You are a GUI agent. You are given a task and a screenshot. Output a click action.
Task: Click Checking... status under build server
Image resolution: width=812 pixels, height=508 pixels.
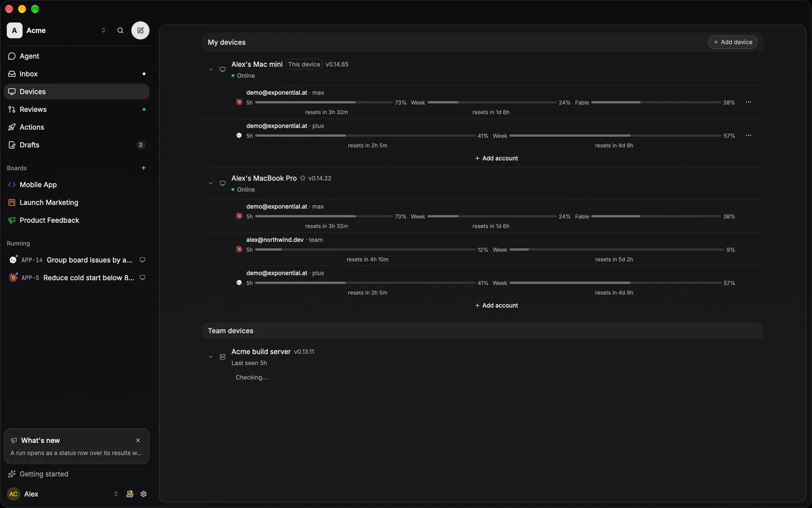251,378
